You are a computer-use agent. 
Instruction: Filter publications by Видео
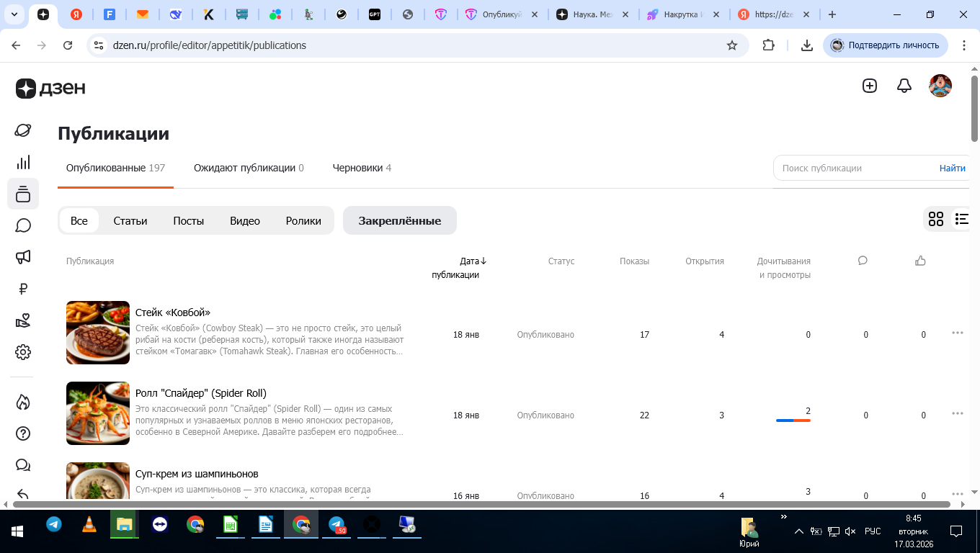(x=245, y=220)
